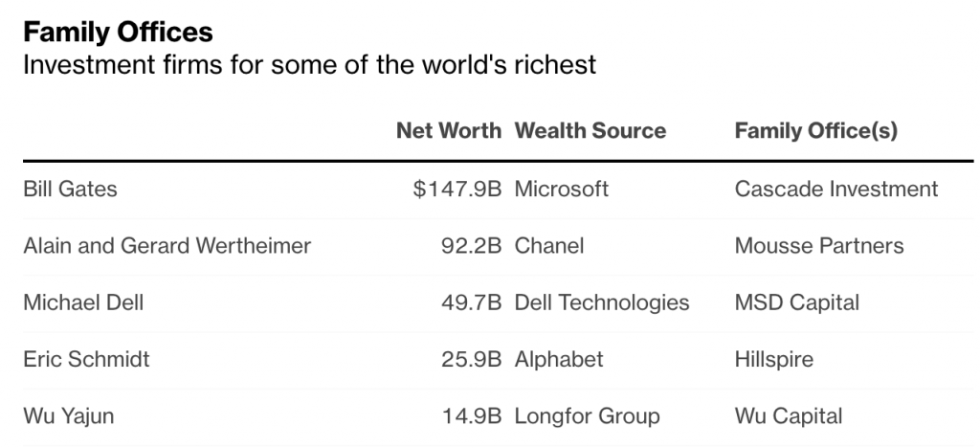The image size is (980, 448).
Task: Click Alain and Gerard Wertheimer name
Action: click(167, 246)
